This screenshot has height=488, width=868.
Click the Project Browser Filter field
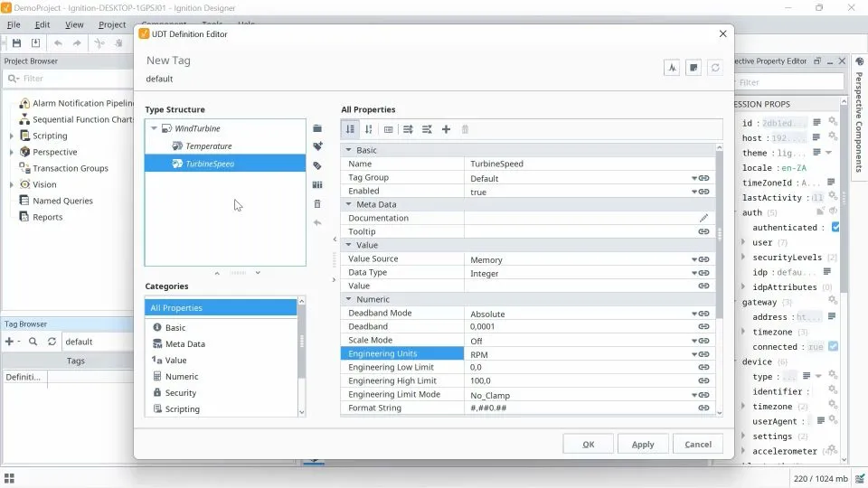(69, 78)
